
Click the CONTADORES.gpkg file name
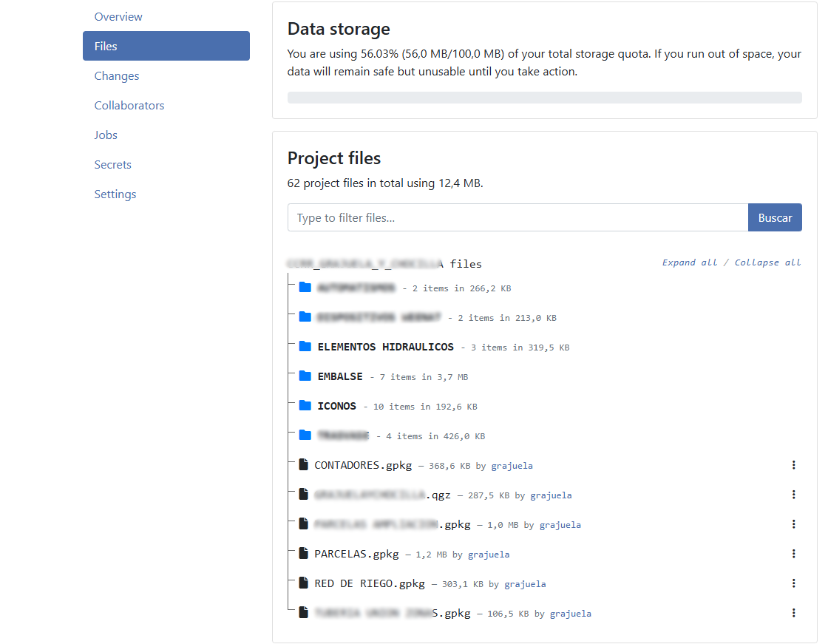[x=363, y=465]
